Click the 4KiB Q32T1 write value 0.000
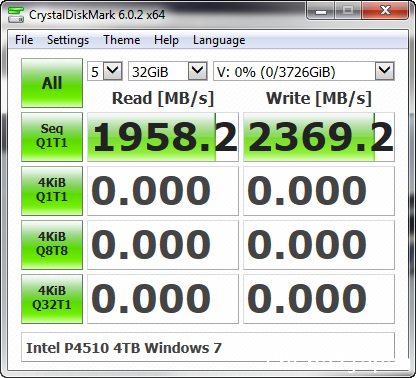 [x=319, y=299]
